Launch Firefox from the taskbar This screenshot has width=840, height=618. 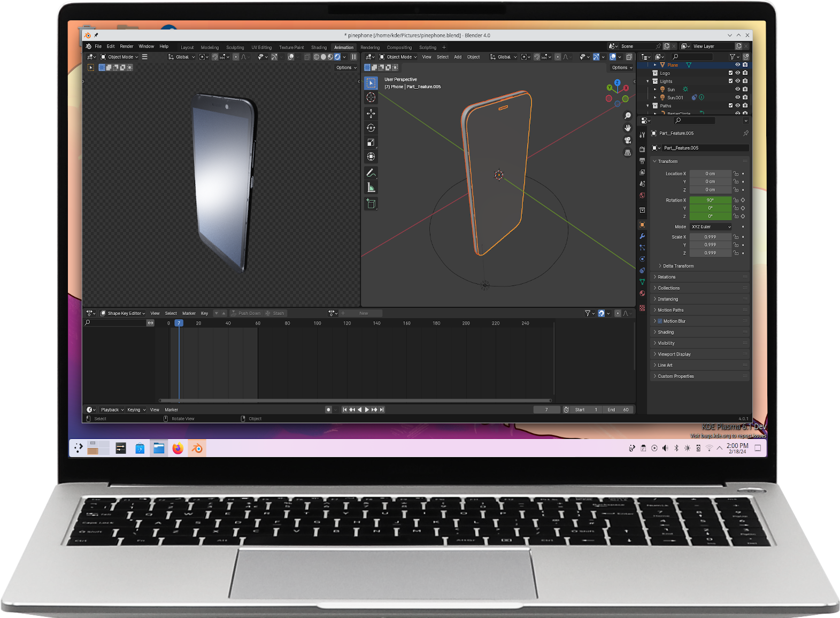[178, 448]
